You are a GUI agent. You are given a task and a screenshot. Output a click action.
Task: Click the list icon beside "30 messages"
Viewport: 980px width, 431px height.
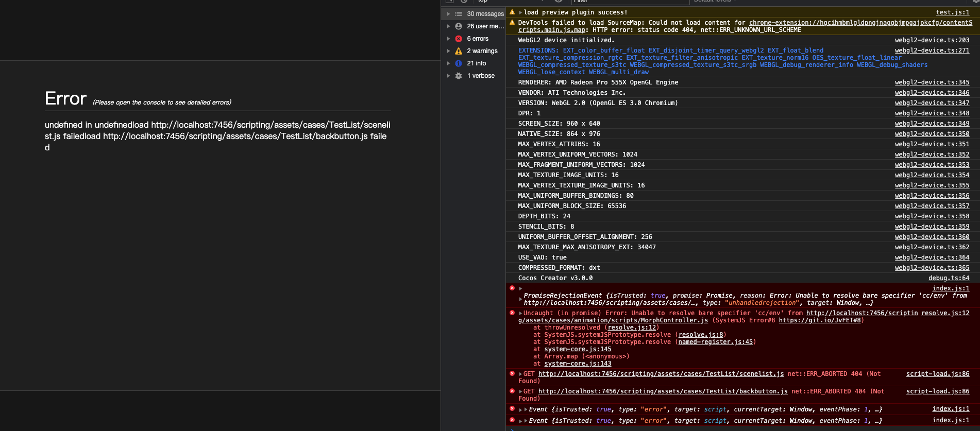pos(459,14)
